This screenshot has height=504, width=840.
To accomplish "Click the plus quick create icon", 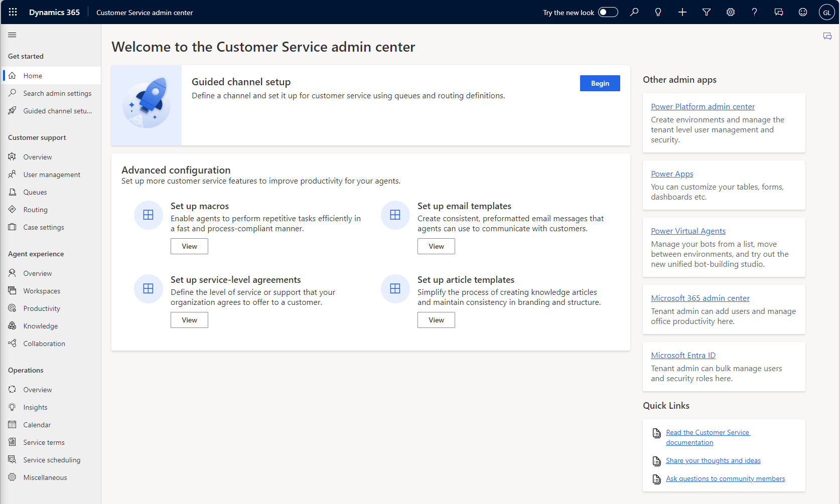I will [x=682, y=12].
